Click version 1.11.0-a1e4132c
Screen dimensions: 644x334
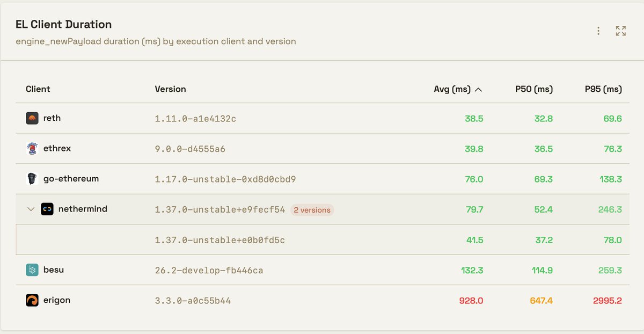(x=195, y=118)
